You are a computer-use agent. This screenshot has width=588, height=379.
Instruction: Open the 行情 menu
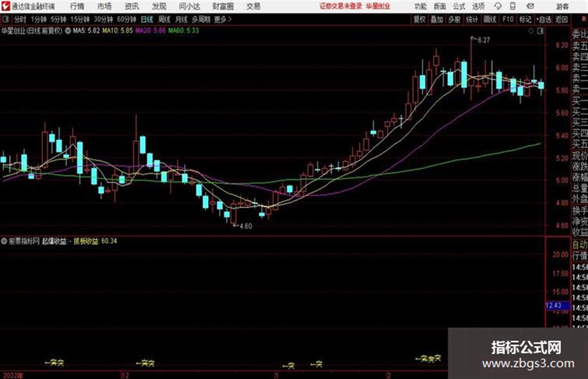click(77, 6)
